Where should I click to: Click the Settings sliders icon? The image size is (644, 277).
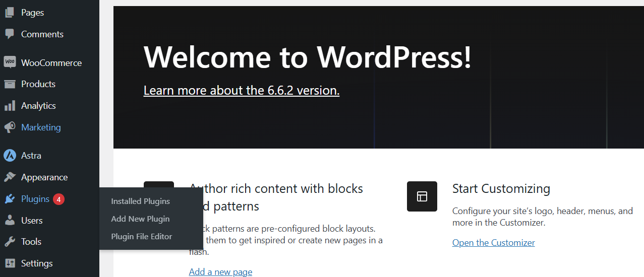[x=10, y=263]
